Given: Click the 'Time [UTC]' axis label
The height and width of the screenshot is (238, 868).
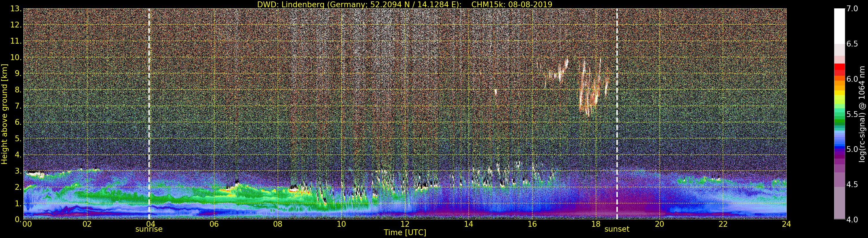Looking at the screenshot, I should point(405,233).
